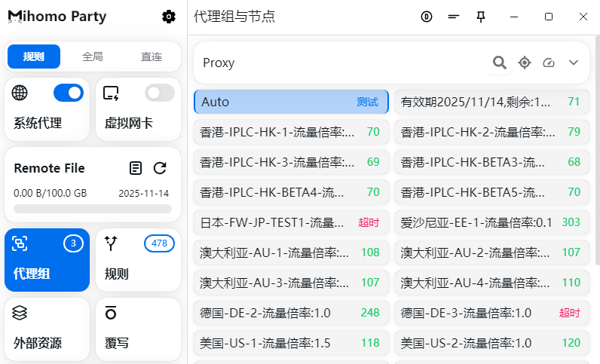Click the circled D icon in header
Viewport: 600px width, 364px height.
427,17
